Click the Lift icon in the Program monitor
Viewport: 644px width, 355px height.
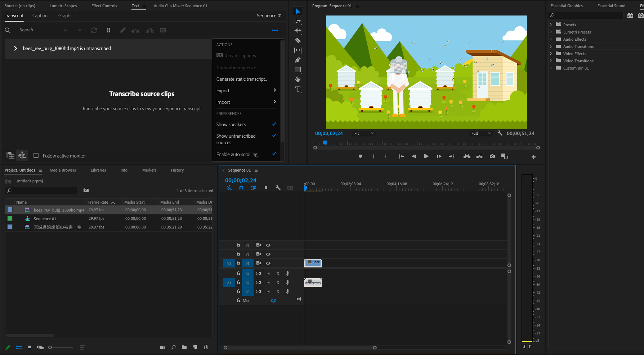coord(467,156)
